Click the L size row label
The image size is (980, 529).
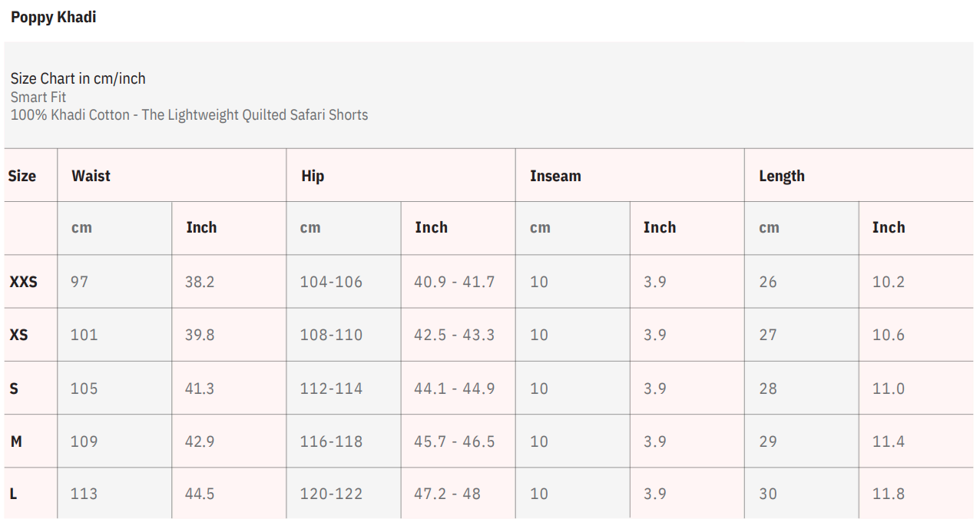coord(13,494)
